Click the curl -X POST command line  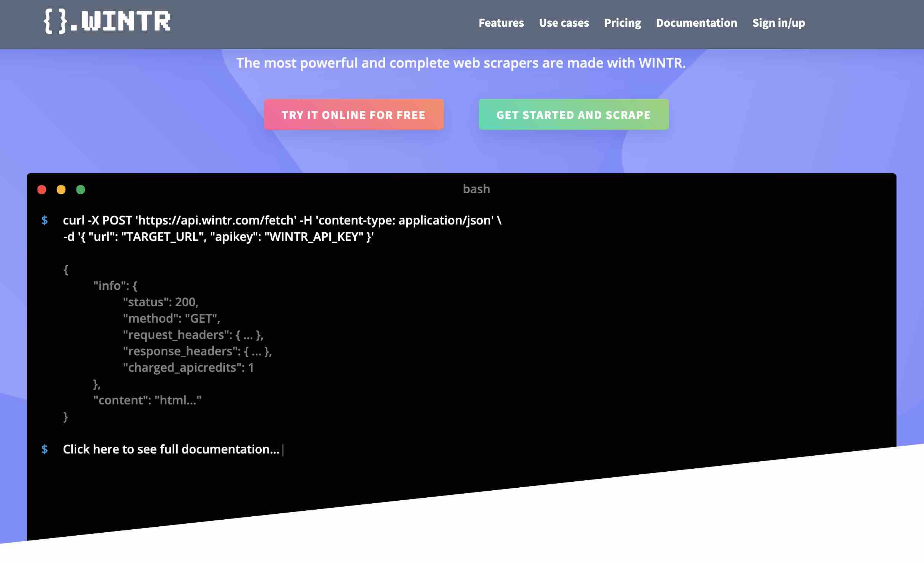click(x=282, y=220)
